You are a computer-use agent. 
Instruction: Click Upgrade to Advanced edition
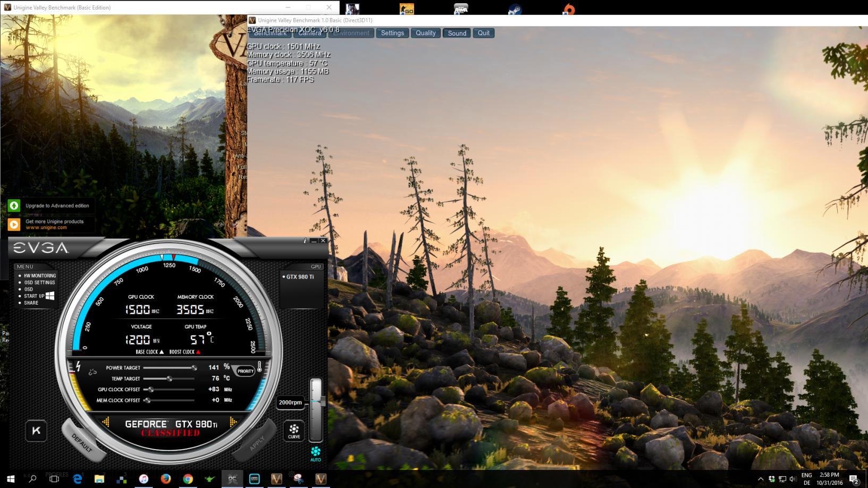pos(57,206)
